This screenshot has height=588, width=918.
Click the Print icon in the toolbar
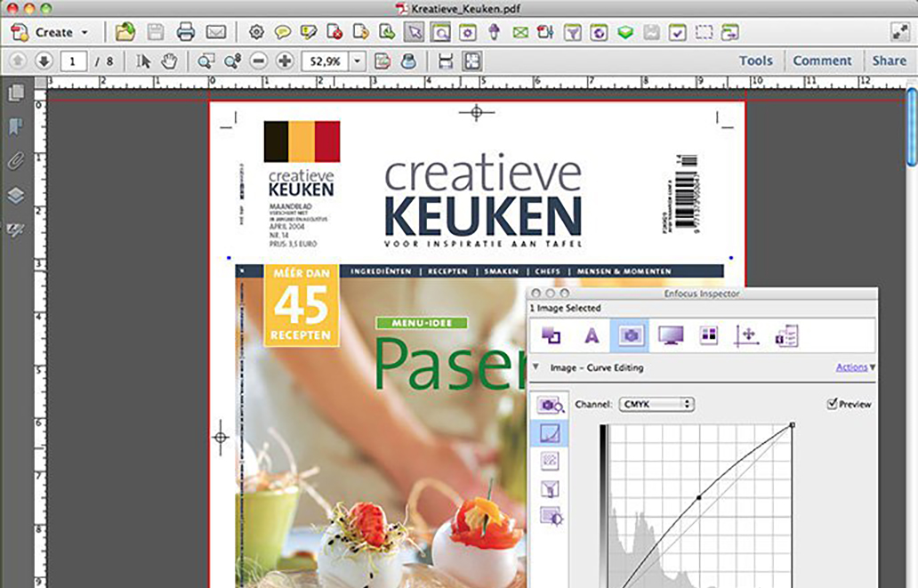(x=185, y=33)
